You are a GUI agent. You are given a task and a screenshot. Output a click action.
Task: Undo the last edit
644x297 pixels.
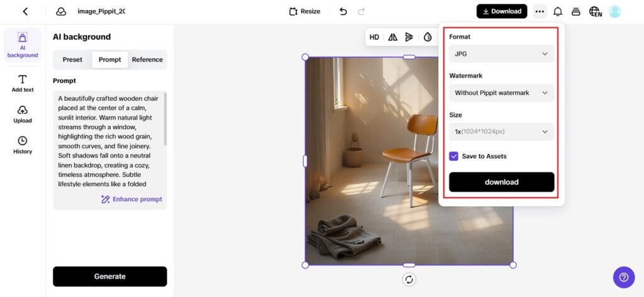coord(343,11)
